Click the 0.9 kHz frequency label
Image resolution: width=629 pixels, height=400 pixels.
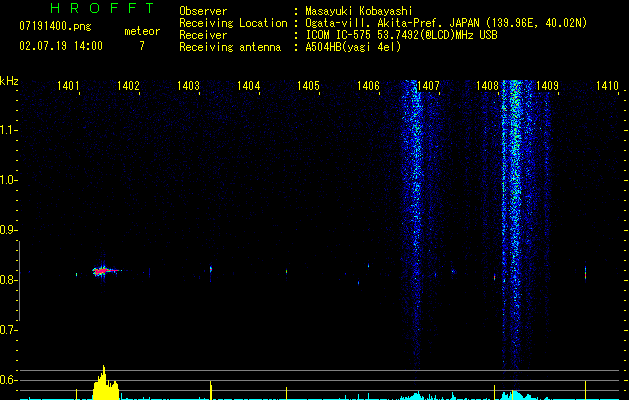8,230
